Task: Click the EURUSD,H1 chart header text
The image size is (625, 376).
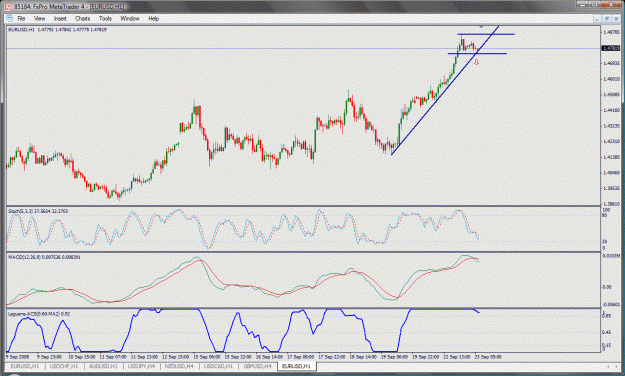Action: (x=58, y=30)
